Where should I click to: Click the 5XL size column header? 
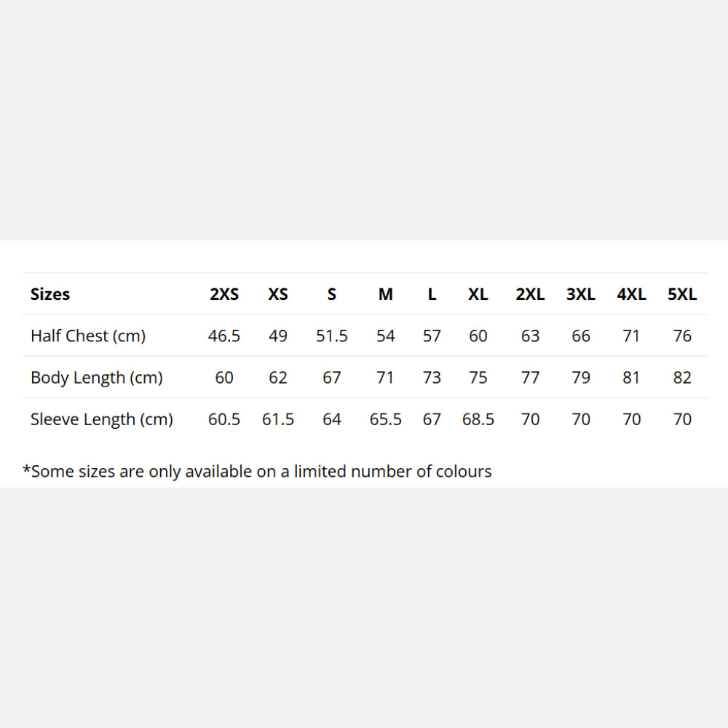[x=682, y=294]
